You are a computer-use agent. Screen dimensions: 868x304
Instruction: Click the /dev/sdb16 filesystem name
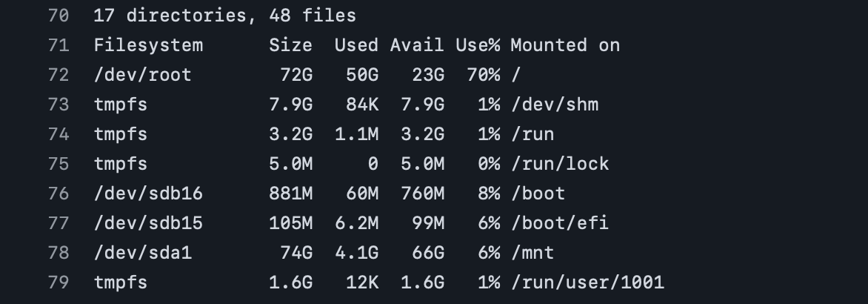(148, 194)
